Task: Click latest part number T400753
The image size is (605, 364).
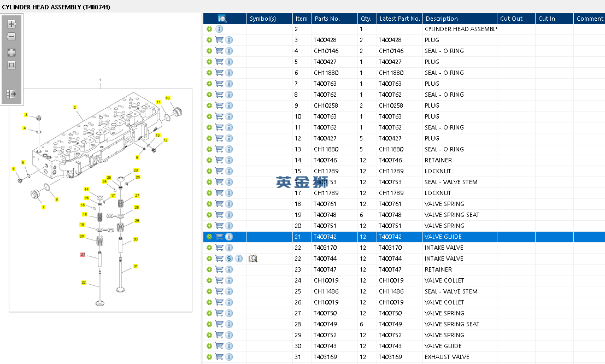Action: click(390, 182)
